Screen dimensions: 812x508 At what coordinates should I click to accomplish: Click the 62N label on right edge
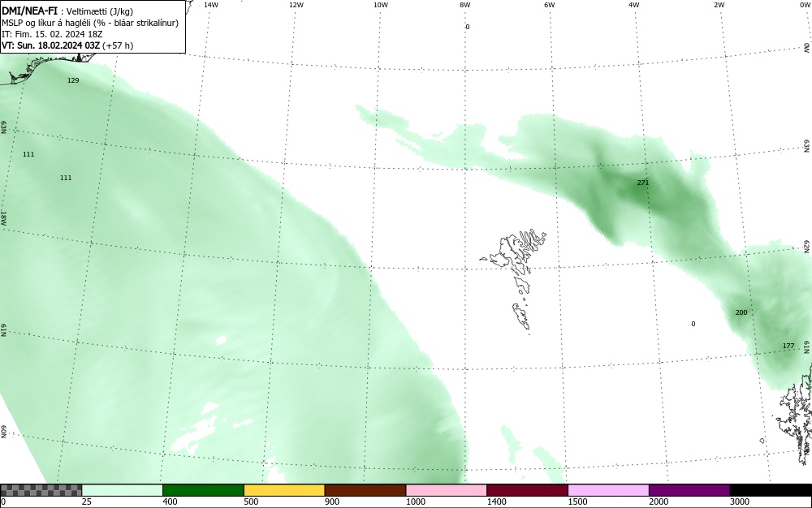807,246
